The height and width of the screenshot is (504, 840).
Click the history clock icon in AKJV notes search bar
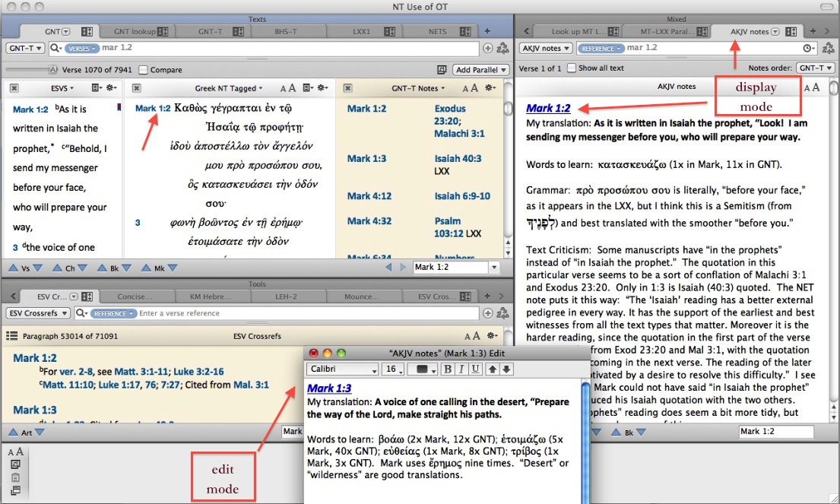coord(805,46)
